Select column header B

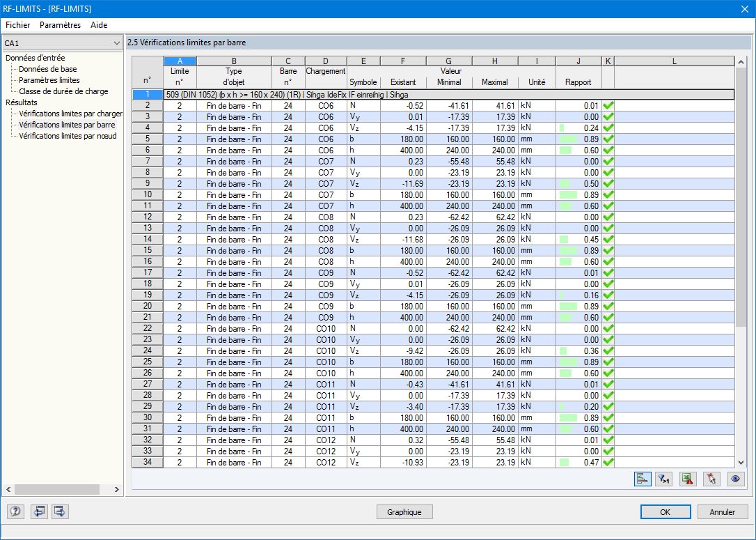click(234, 61)
